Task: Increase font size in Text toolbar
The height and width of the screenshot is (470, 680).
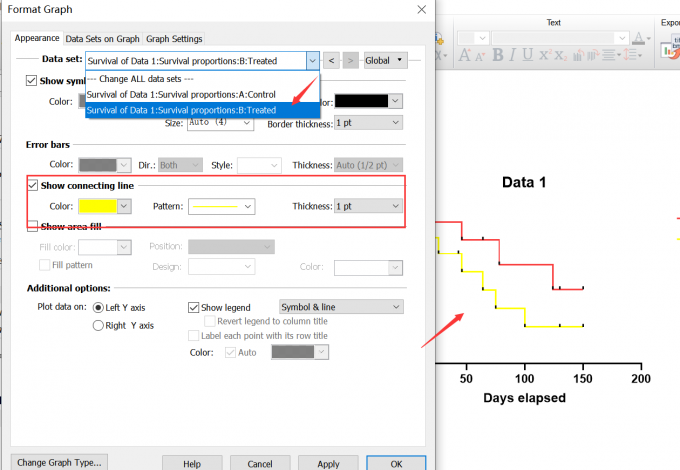Action: [464, 55]
